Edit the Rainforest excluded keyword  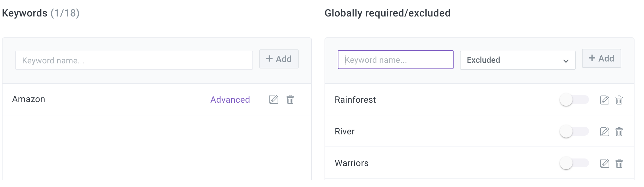click(605, 100)
